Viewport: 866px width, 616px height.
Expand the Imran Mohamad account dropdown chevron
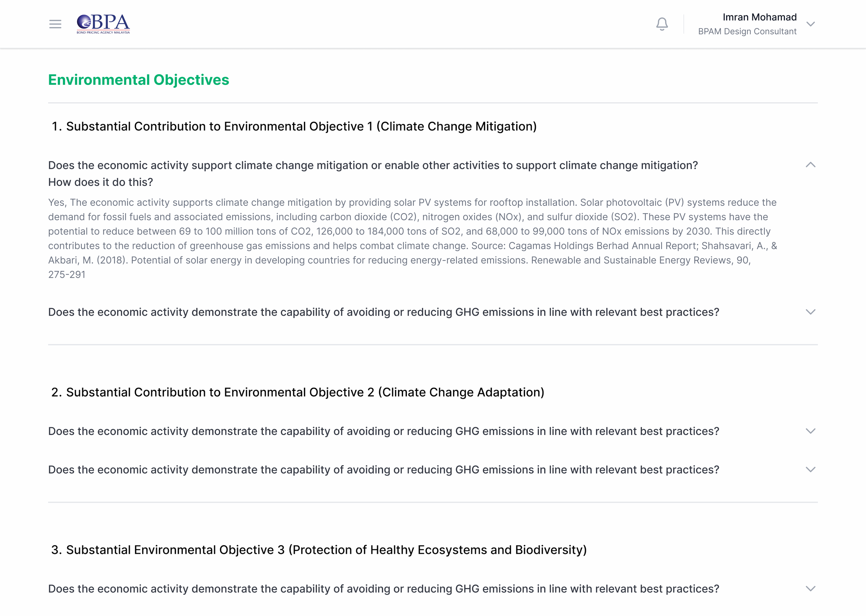(811, 24)
